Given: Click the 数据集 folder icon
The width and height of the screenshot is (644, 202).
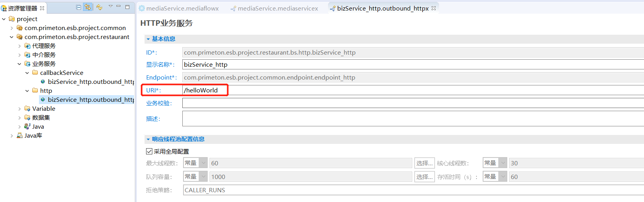Looking at the screenshot, I should coord(27,118).
